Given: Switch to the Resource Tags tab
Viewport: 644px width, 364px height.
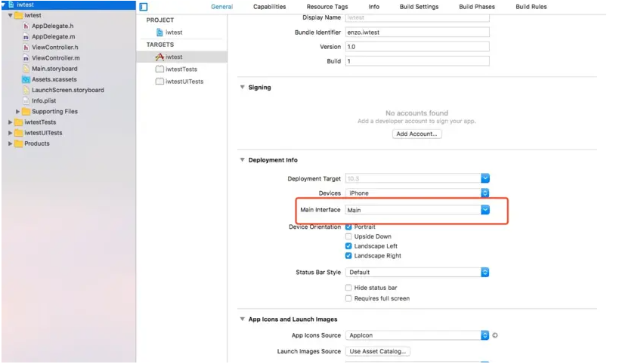Looking at the screenshot, I should (x=327, y=7).
